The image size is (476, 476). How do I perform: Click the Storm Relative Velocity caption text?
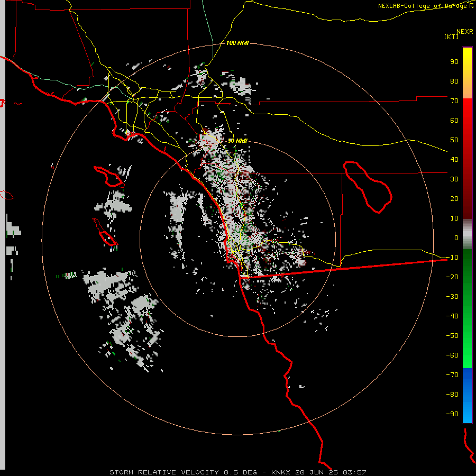(237, 472)
